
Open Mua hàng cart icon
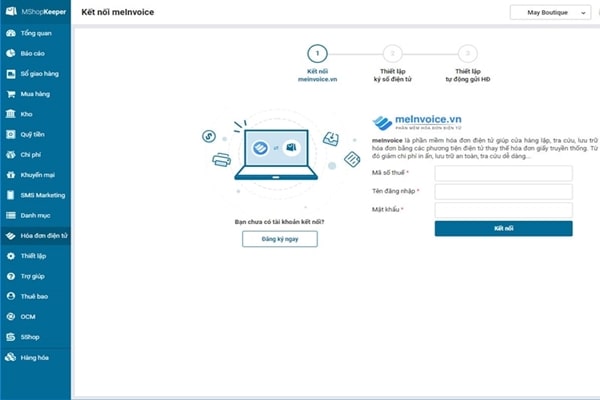pos(11,94)
